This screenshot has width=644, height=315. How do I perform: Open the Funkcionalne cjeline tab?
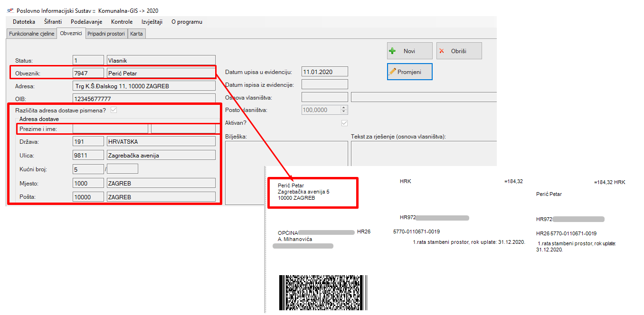click(x=32, y=34)
